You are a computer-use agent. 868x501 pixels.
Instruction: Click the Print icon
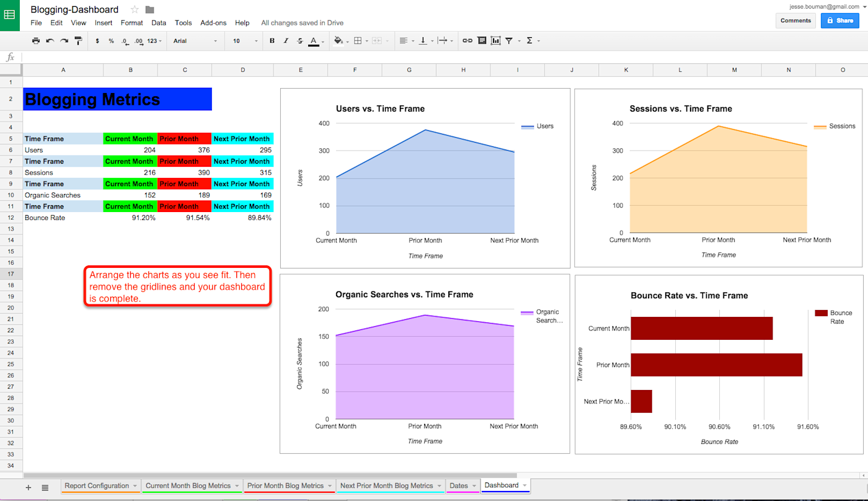(x=36, y=41)
